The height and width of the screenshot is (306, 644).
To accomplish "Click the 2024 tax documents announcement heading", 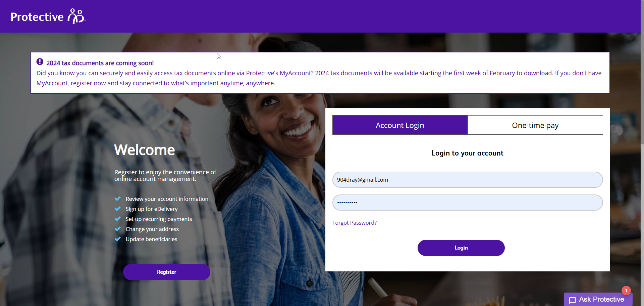I will pos(100,63).
